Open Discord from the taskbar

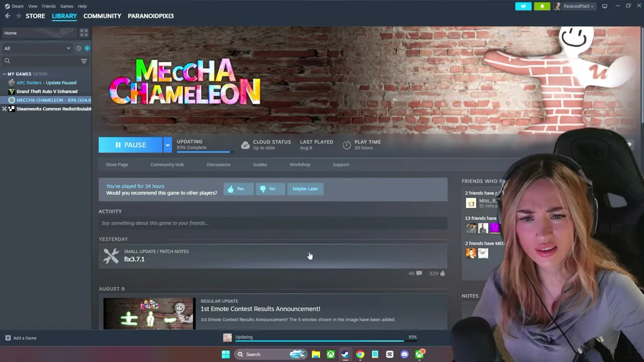coord(405,354)
